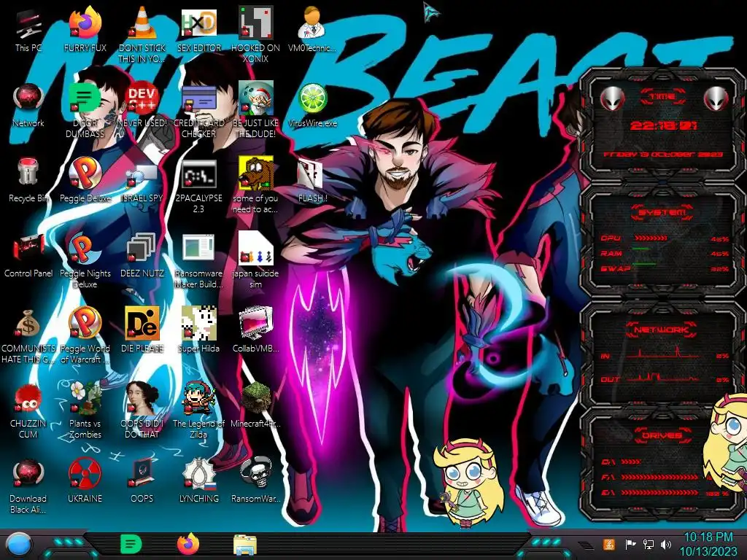Click the right alien head logo in widget

tap(716, 98)
